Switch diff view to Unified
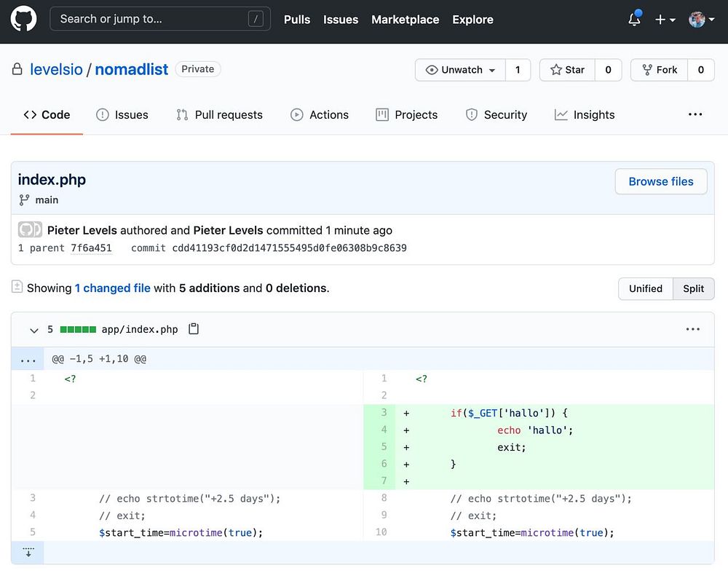This screenshot has height=576, width=728. pos(645,288)
